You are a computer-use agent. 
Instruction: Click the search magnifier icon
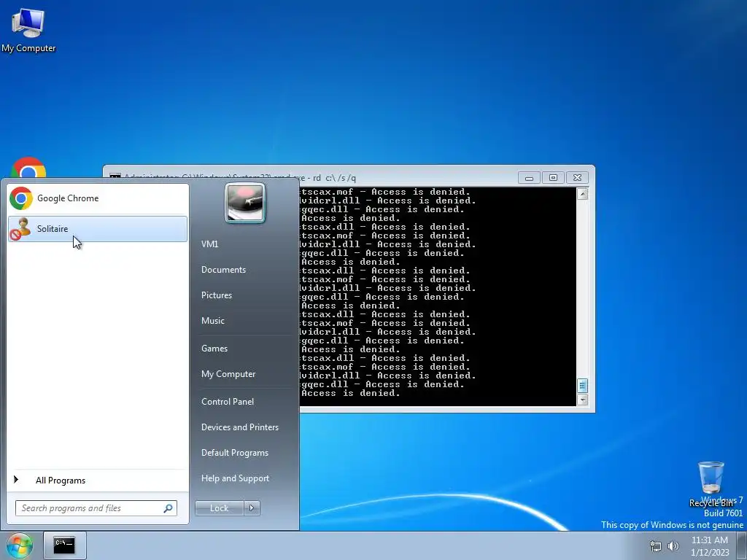[168, 508]
